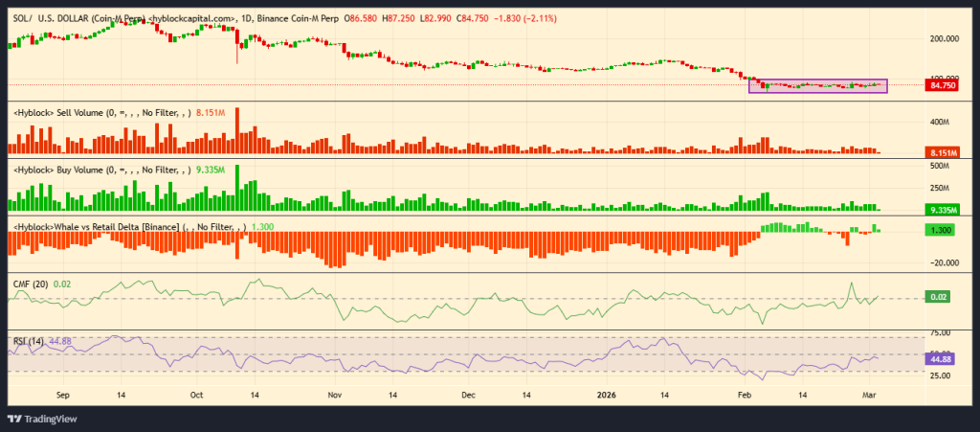
Task: Click the Oct label on time axis
Action: coord(196,394)
